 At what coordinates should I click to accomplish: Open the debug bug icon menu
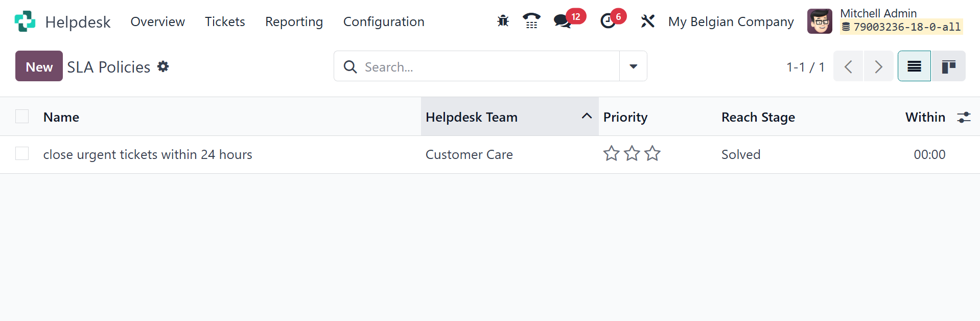503,21
